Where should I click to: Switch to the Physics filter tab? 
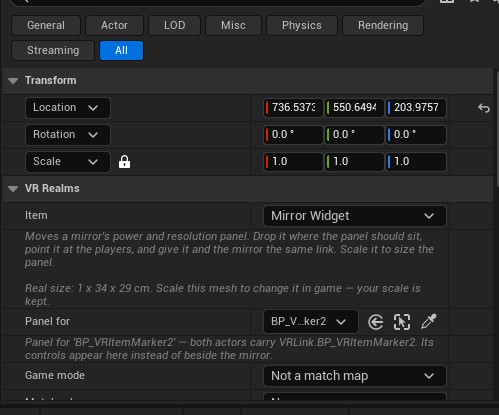pyautogui.click(x=302, y=25)
